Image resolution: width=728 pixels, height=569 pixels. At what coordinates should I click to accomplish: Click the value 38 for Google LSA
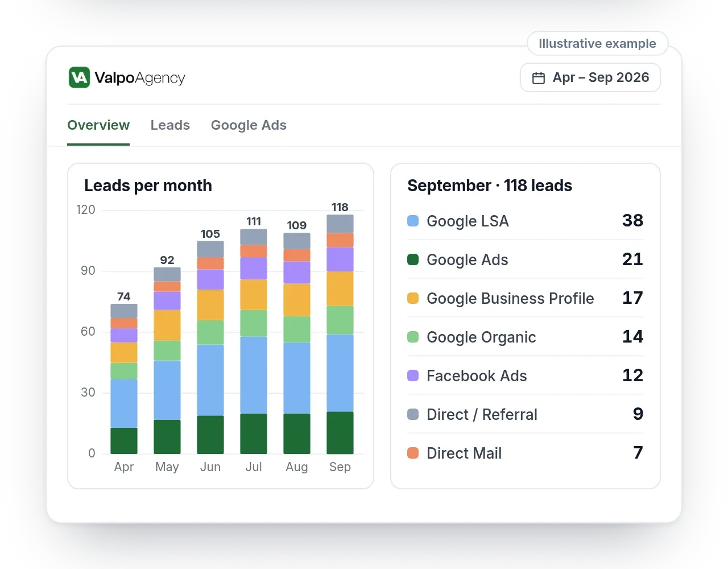[632, 220]
